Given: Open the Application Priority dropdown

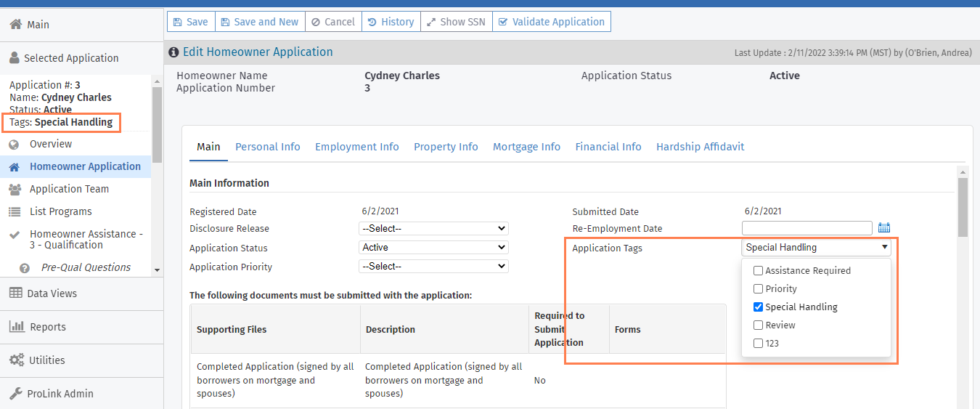Looking at the screenshot, I should click(x=433, y=267).
